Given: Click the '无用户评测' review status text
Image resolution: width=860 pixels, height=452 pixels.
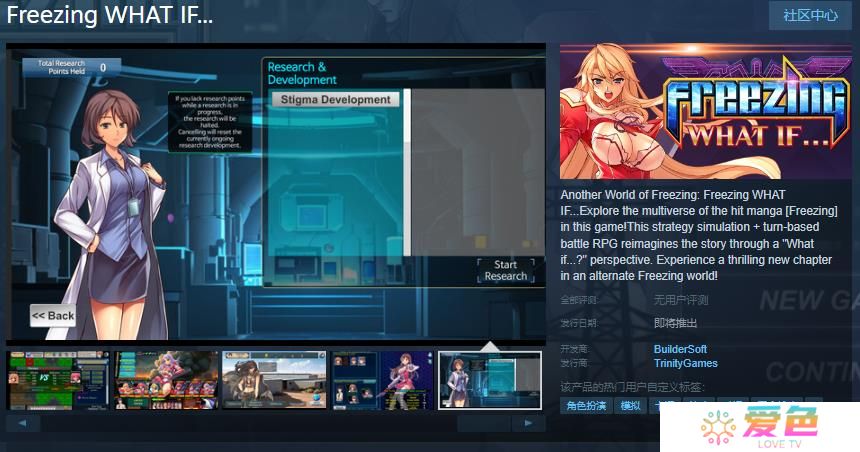Looking at the screenshot, I should [681, 300].
